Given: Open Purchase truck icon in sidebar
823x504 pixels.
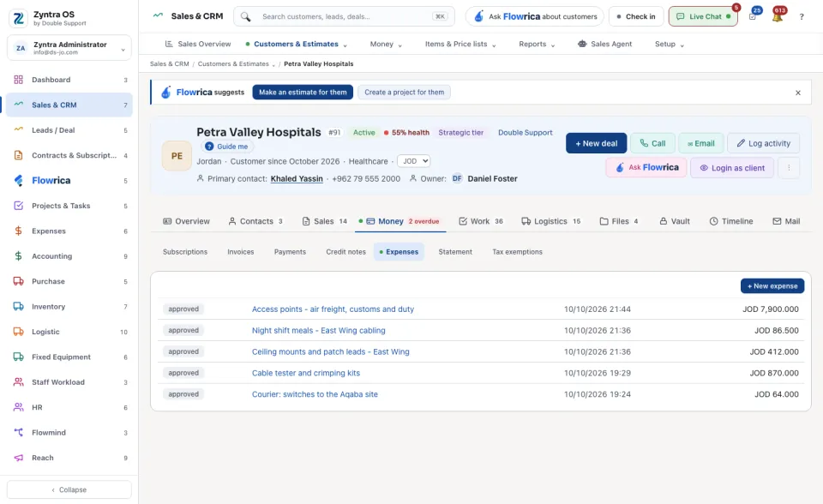Looking at the screenshot, I should coord(18,281).
